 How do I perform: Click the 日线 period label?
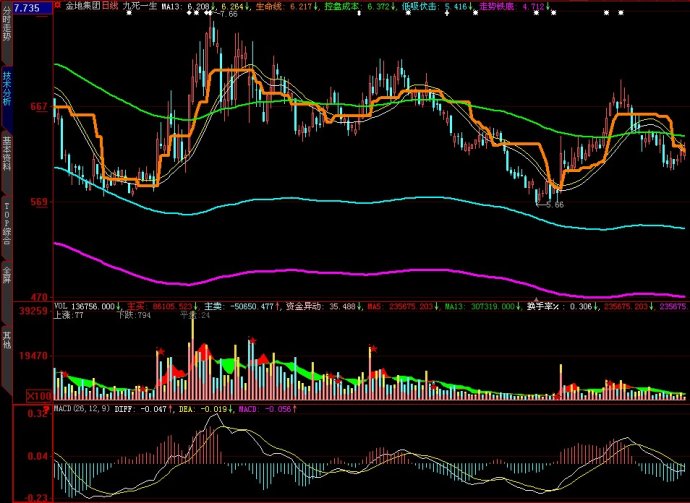pos(110,7)
